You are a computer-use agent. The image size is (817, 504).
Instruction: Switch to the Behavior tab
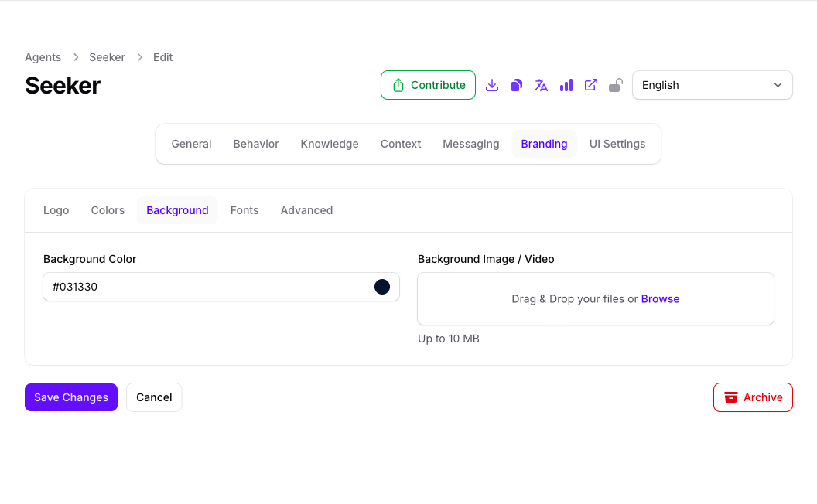coord(256,145)
